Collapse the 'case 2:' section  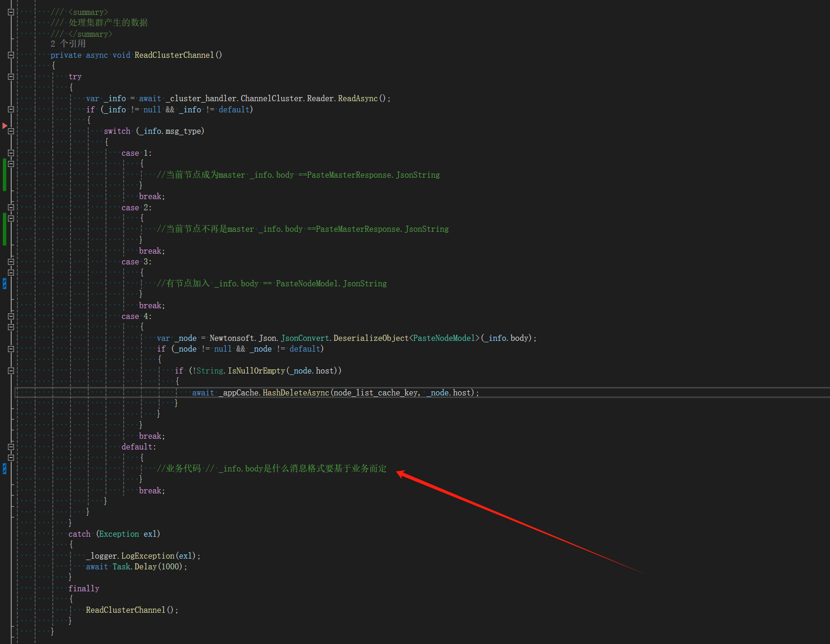pyautogui.click(x=11, y=208)
